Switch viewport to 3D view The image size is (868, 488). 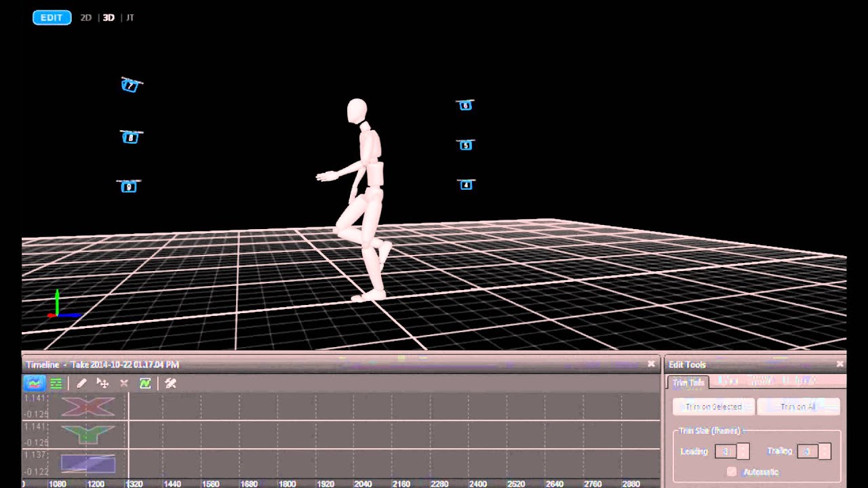pos(108,18)
